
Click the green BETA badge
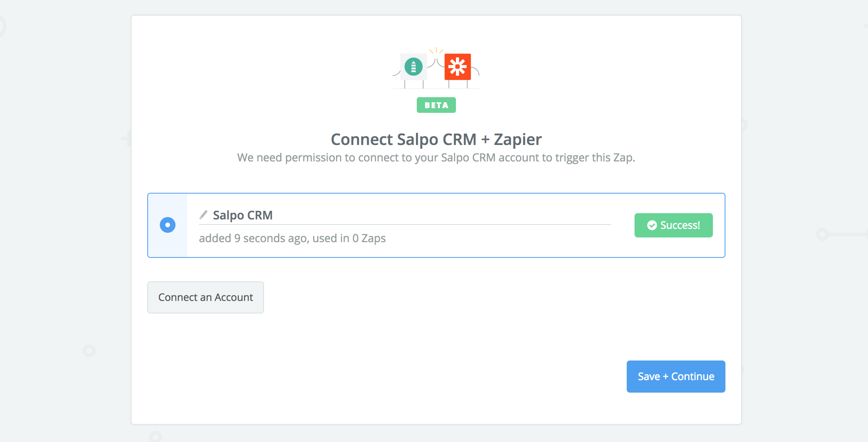436,105
